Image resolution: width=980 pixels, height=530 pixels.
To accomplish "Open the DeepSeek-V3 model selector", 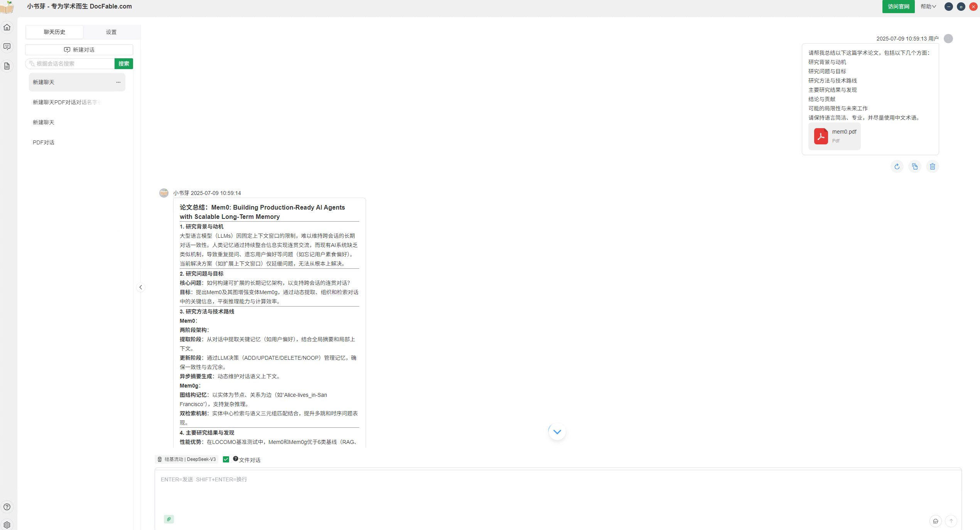I will coord(187,459).
